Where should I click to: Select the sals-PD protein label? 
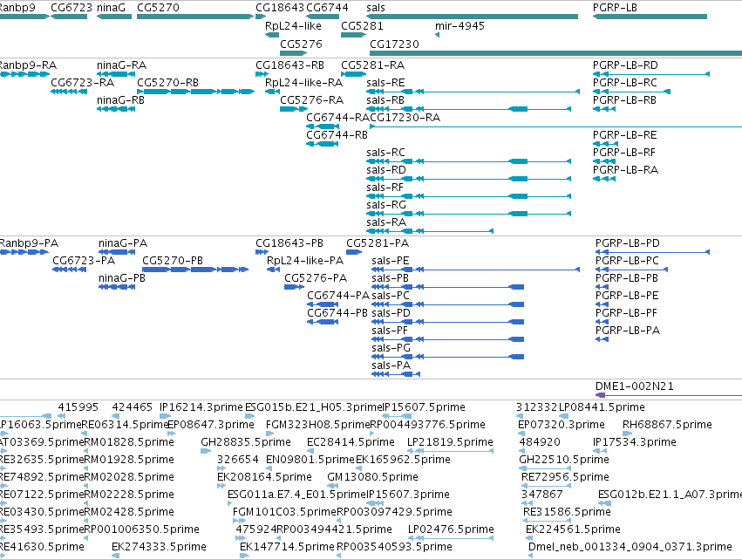(x=391, y=313)
